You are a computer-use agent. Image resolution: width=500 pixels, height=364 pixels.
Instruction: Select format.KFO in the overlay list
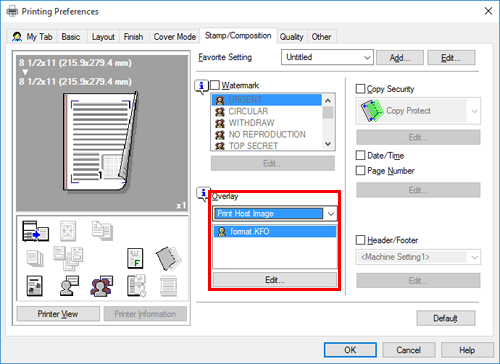point(275,231)
